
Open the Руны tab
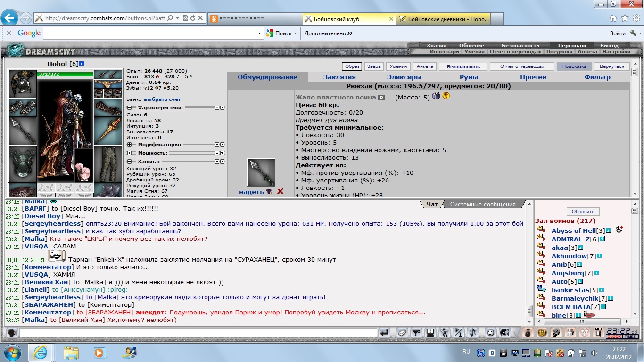click(469, 77)
